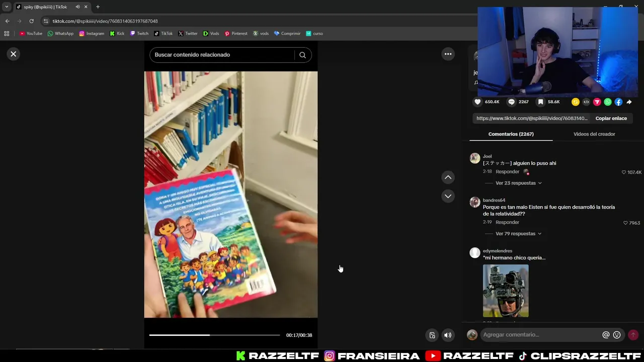
Task: Click the site info icon in address bar
Action: click(x=46, y=21)
